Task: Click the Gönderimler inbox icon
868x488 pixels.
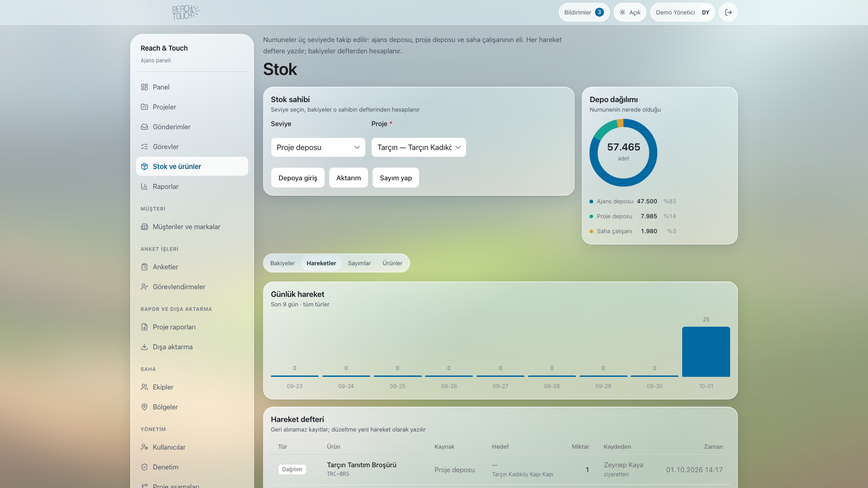Action: click(x=144, y=127)
